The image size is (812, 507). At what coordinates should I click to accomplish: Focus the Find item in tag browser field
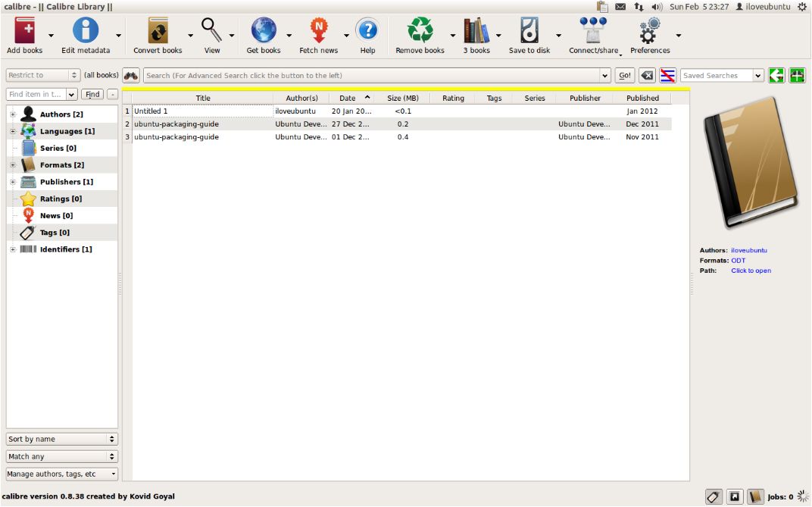click(36, 94)
